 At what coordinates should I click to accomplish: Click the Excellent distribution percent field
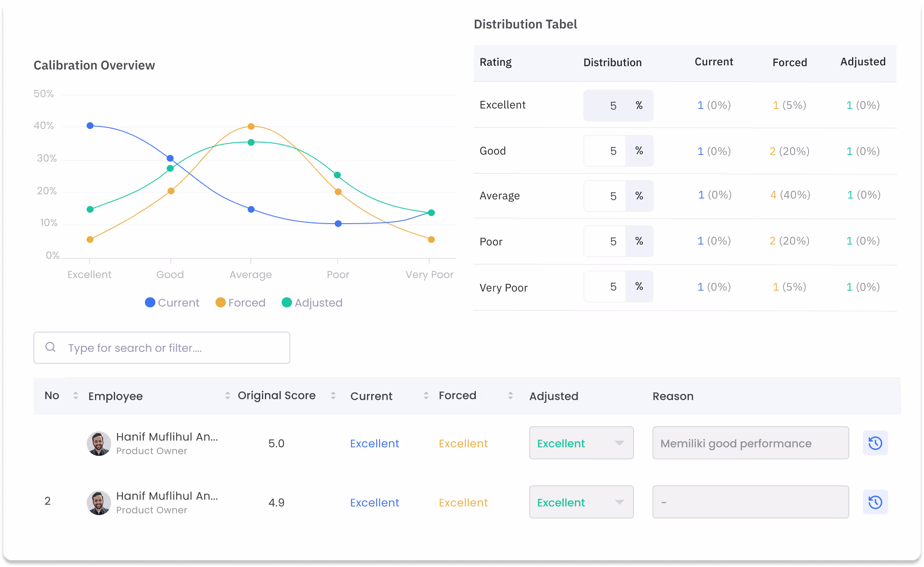click(x=619, y=106)
